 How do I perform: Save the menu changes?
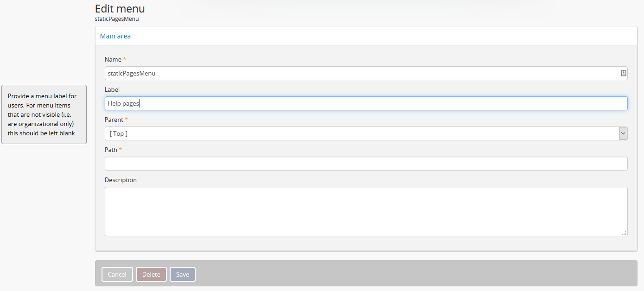point(183,274)
